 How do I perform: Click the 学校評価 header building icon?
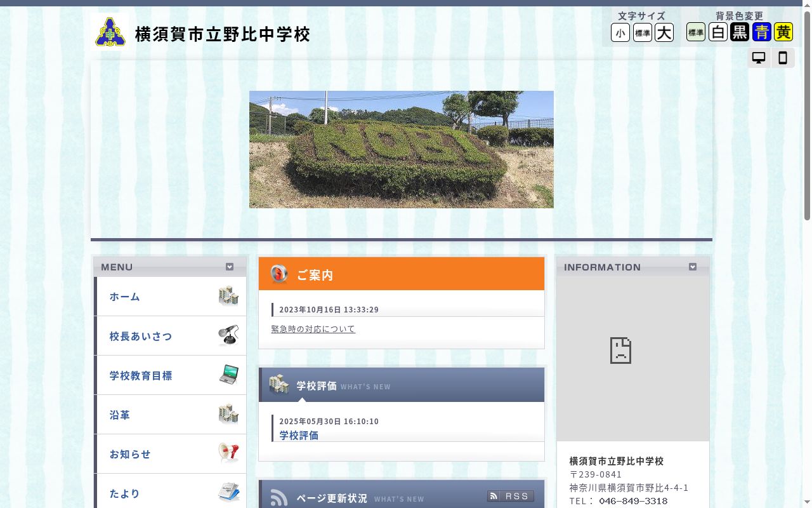pos(279,385)
